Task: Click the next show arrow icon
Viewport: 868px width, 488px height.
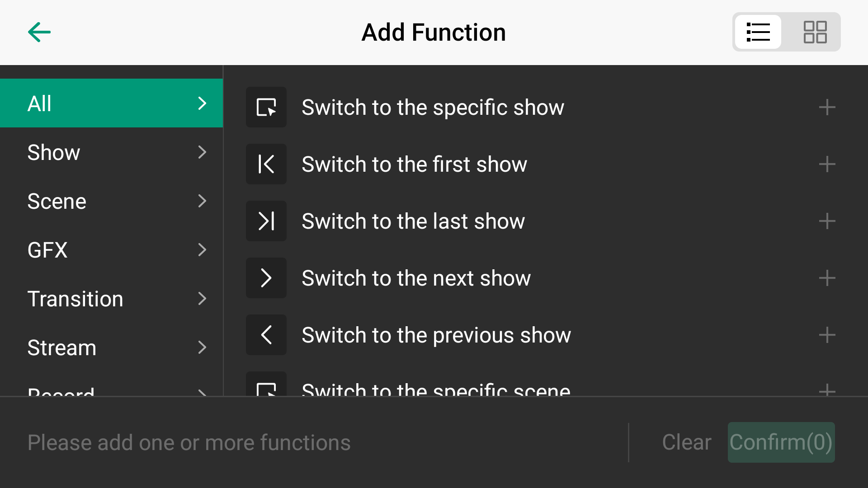Action: 266,278
